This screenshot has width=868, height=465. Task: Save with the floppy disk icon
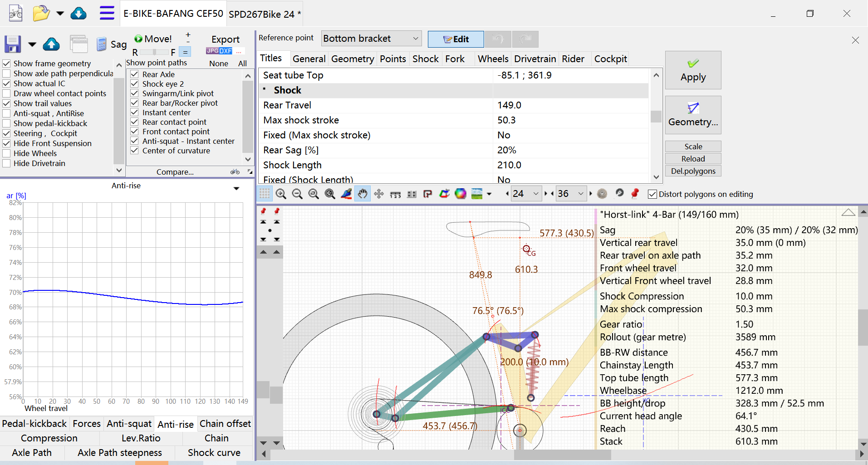[x=13, y=44]
